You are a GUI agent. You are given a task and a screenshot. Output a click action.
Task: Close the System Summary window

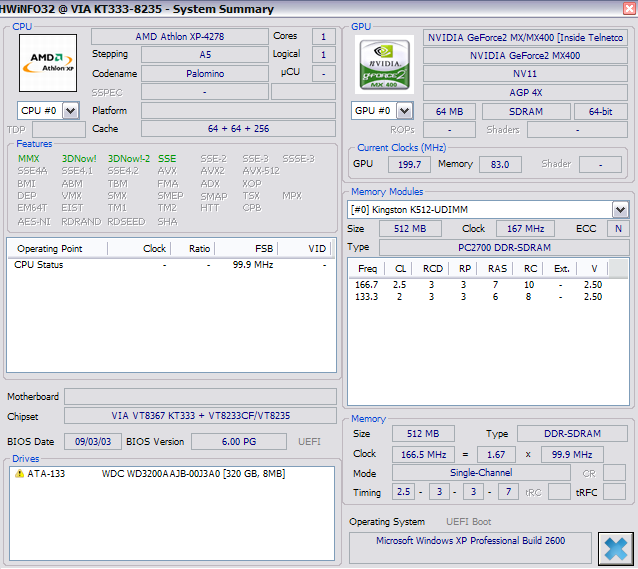coord(629,9)
